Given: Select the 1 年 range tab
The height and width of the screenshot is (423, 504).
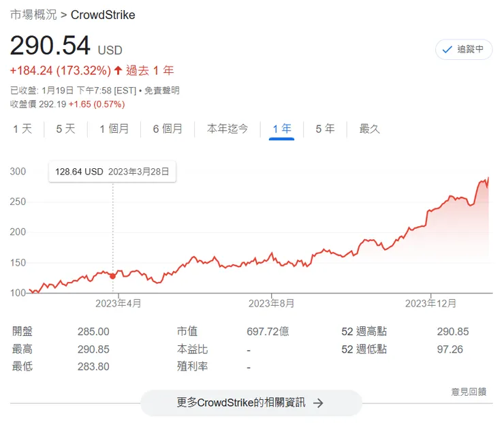Looking at the screenshot, I should click(281, 129).
